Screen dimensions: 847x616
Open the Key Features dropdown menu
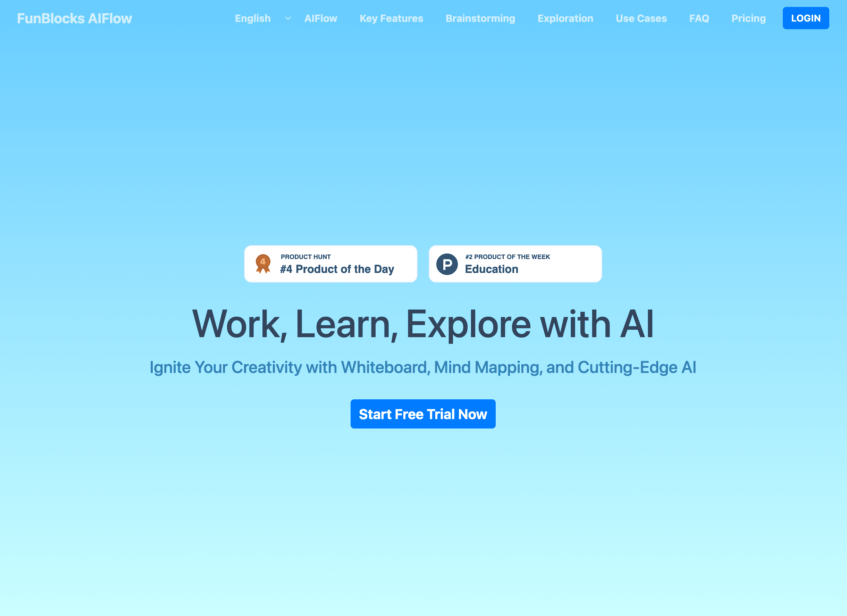391,18
